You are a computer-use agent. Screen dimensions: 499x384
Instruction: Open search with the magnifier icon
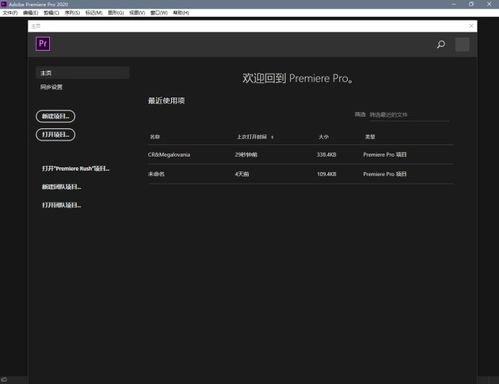click(x=441, y=44)
